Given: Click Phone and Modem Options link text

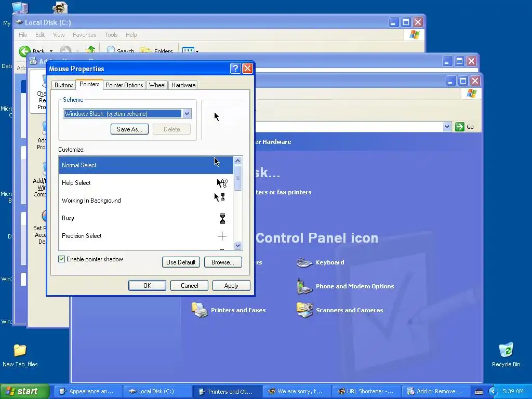Looking at the screenshot, I should [x=355, y=286].
